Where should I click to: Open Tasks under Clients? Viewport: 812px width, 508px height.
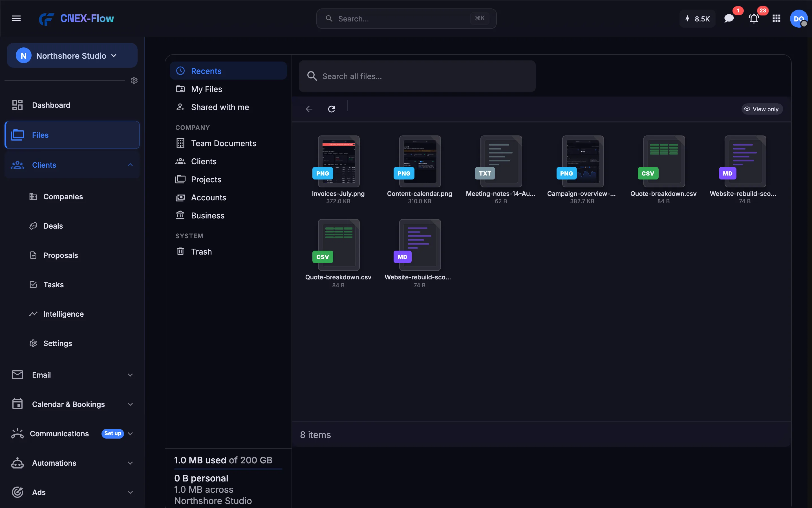coord(47,284)
